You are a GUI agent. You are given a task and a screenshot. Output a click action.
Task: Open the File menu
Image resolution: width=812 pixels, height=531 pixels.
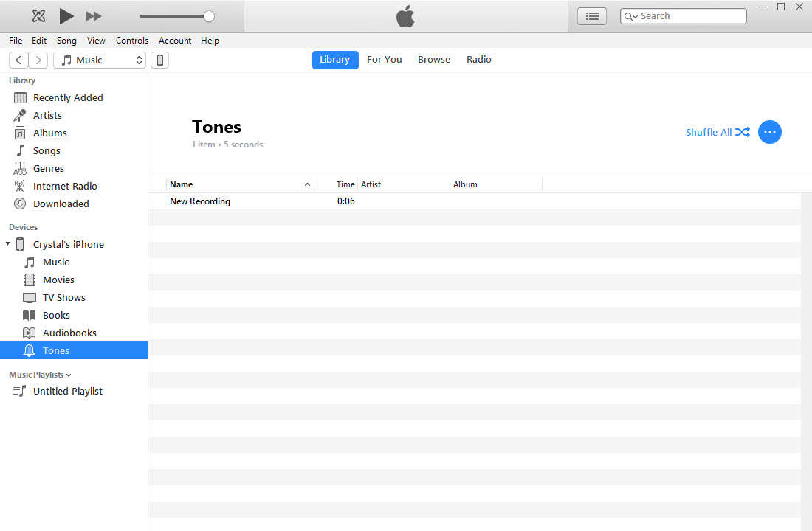[x=16, y=41]
